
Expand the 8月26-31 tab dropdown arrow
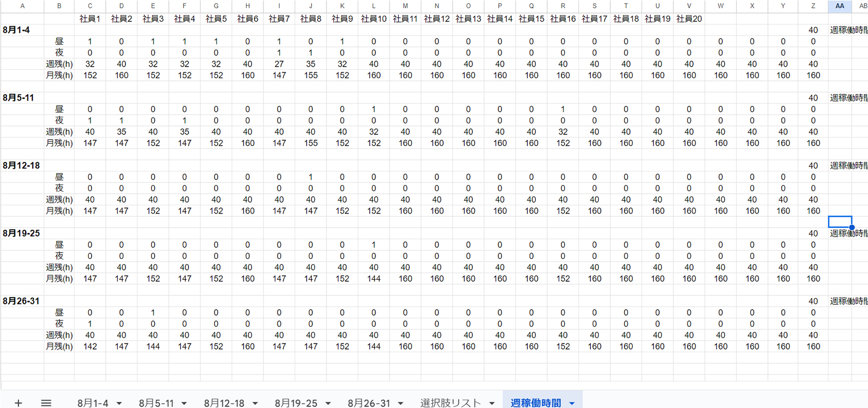[400, 403]
